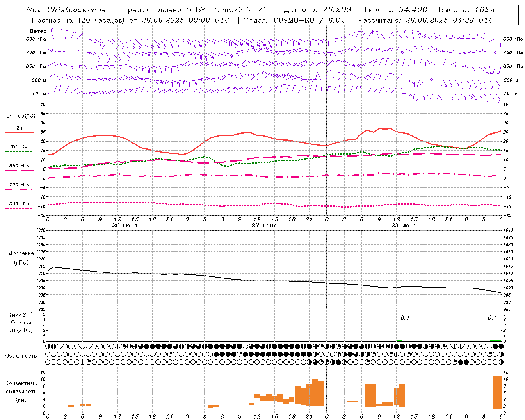Viewport: 525px width, 420px height.
Task: Click the 27 июня date label
Action: point(264,226)
